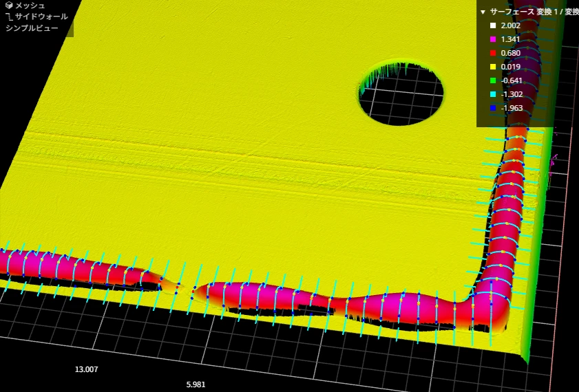This screenshot has height=392, width=579.
Task: Collapse the サーフェース 変換 legend
Action: 483,12
